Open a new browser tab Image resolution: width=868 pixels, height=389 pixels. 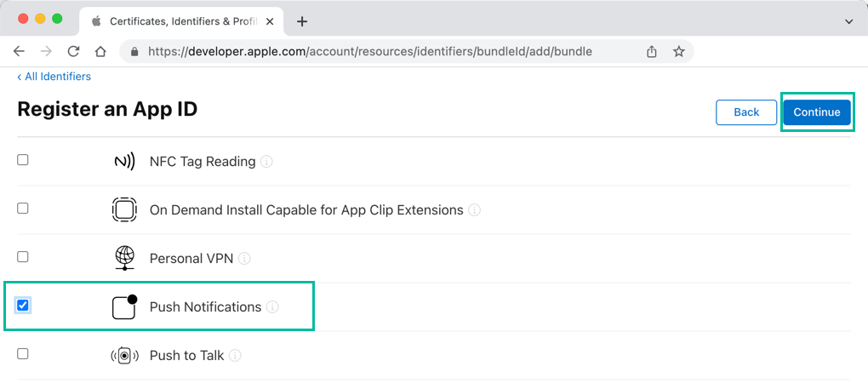click(x=302, y=21)
